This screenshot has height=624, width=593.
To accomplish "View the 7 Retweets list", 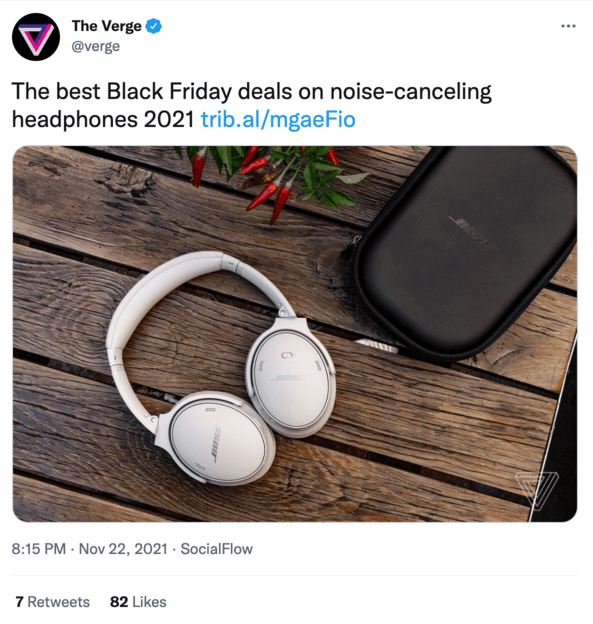I will [53, 602].
